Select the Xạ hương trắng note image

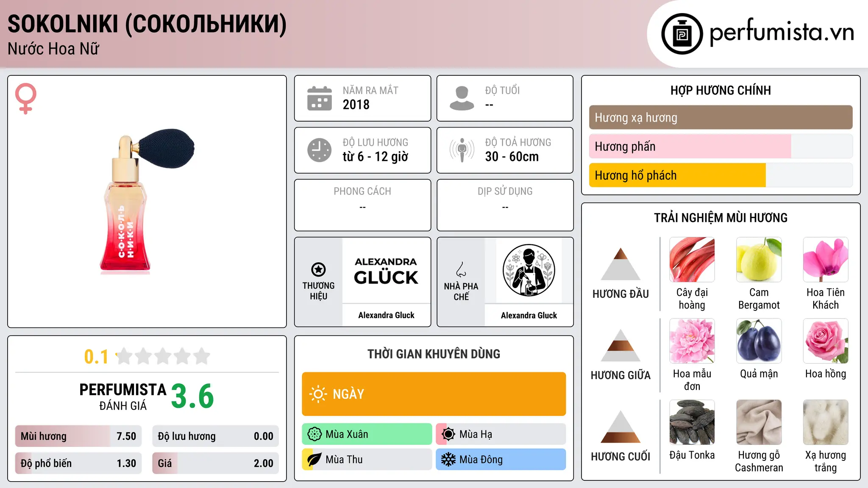(x=826, y=422)
